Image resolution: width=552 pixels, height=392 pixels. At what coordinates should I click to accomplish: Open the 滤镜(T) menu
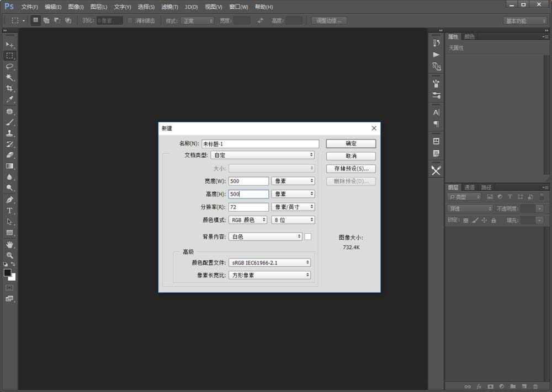[x=169, y=7]
